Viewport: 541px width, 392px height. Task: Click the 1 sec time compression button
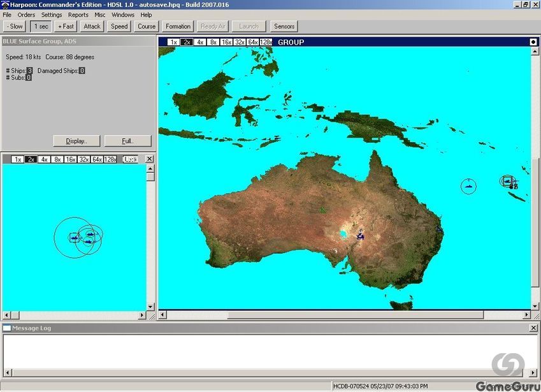(x=41, y=26)
